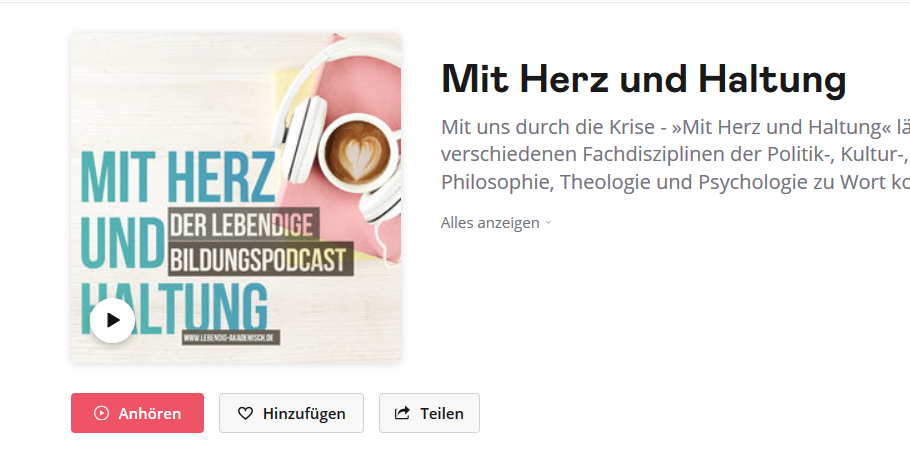Image resolution: width=910 pixels, height=467 pixels.
Task: Expand description with the Alles anzeigen chevron
Action: [x=548, y=223]
